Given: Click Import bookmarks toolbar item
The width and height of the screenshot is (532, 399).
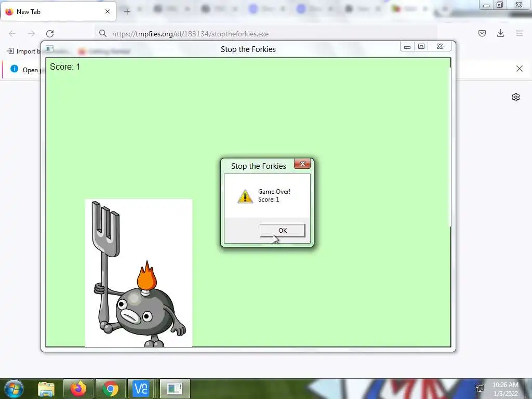Looking at the screenshot, I should (x=23, y=51).
